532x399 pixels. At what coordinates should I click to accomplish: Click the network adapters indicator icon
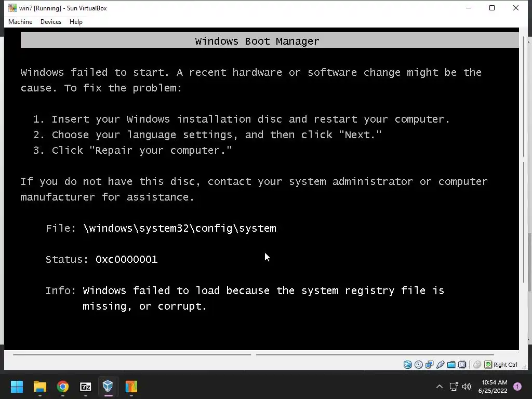[430, 364]
